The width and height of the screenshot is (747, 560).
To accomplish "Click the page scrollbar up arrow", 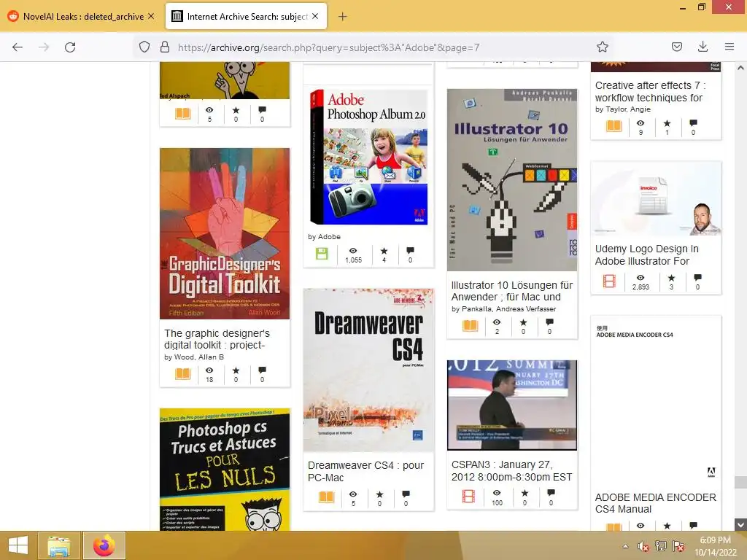I will point(740,68).
